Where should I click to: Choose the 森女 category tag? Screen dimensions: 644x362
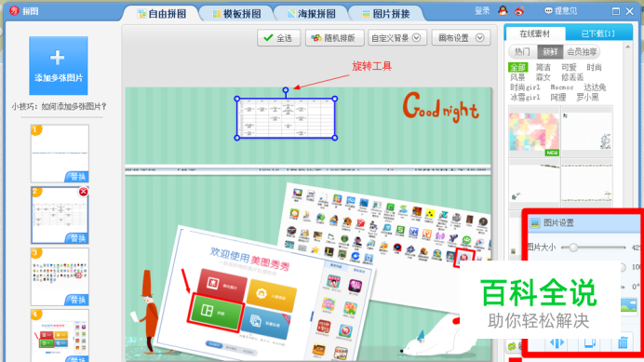click(543, 77)
